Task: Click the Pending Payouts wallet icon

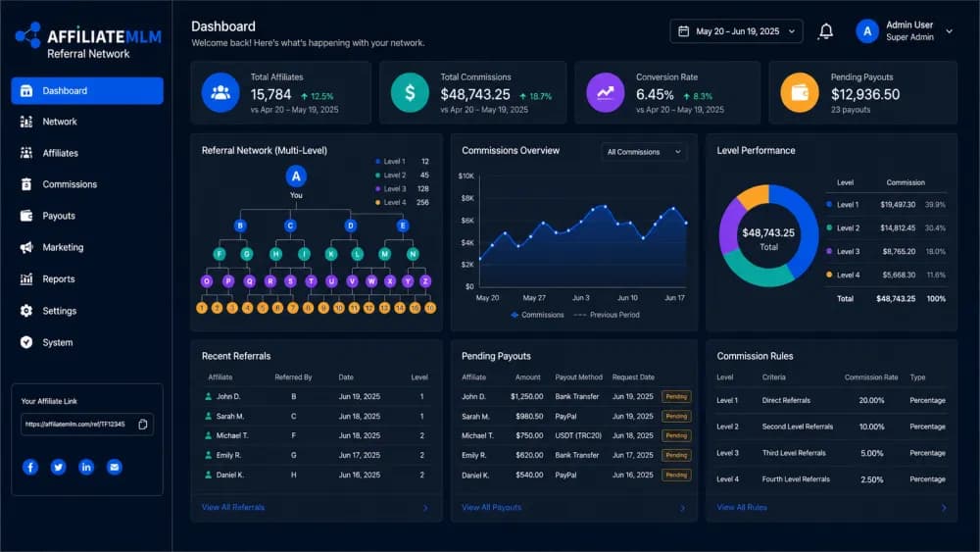Action: point(800,92)
